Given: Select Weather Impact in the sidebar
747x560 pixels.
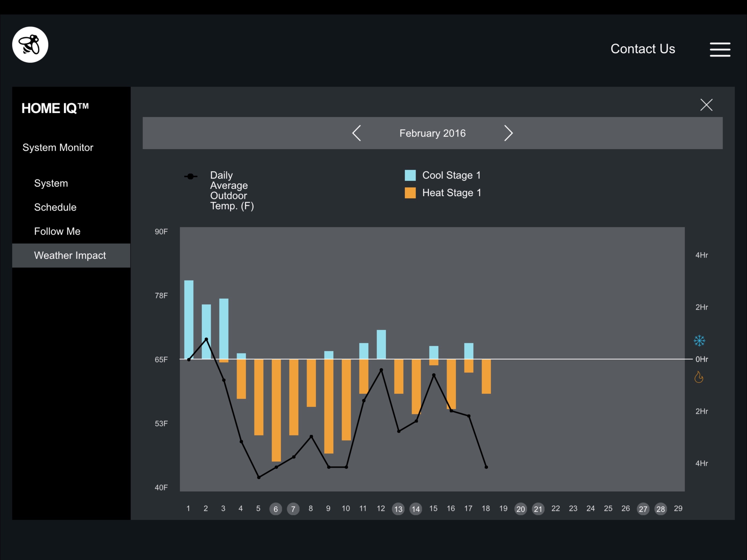Looking at the screenshot, I should (70, 255).
